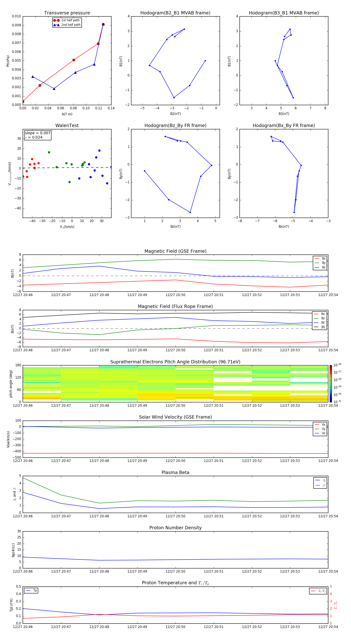Click the green "β" legend entry
Viewport: 351px width, 644px height.
(x=320, y=486)
